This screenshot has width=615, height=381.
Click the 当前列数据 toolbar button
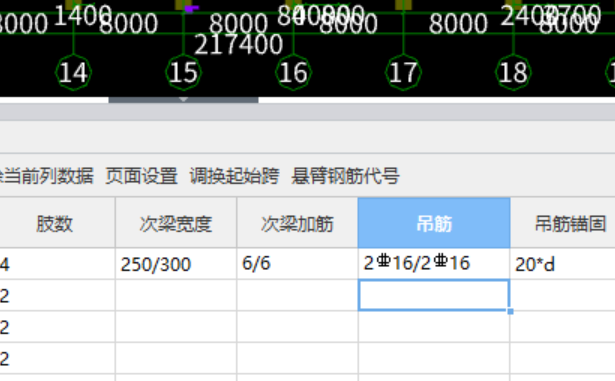47,176
